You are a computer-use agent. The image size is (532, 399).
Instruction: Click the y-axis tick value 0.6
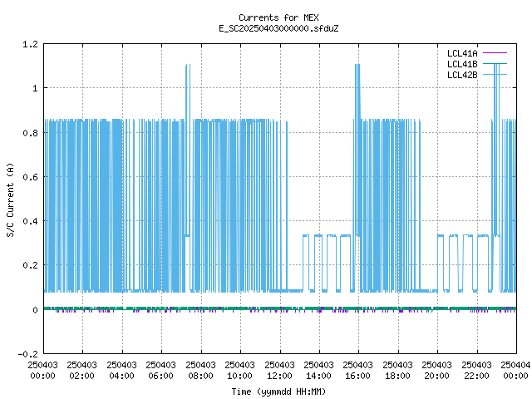click(30, 177)
